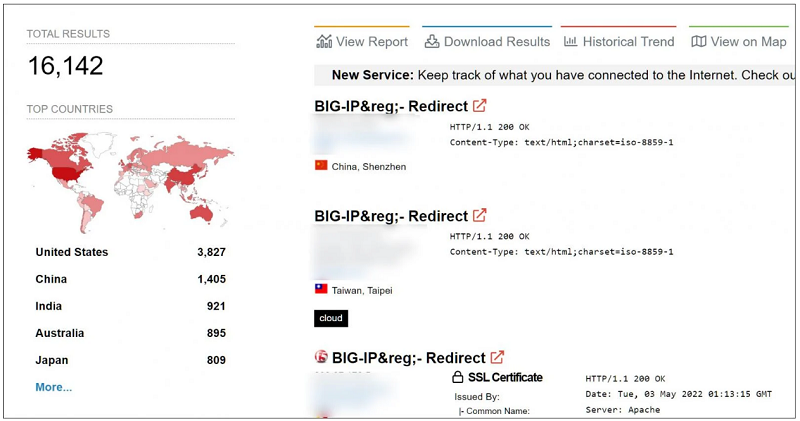Screen dimensions: 800x421
Task: Filter by United States
Action: point(72,252)
